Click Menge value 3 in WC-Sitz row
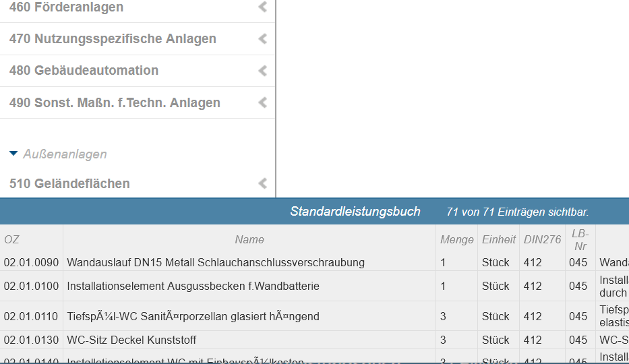The image size is (629, 364). (443, 340)
